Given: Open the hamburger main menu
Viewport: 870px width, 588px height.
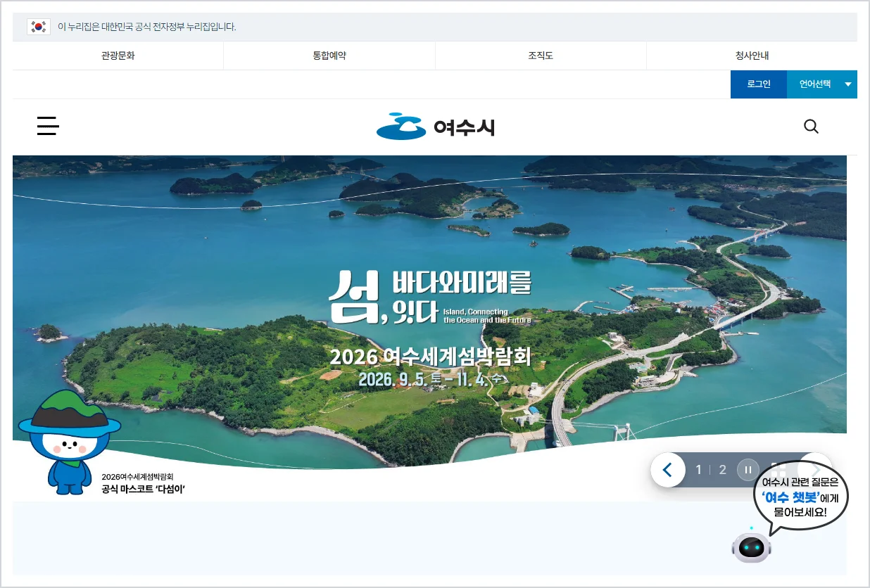Looking at the screenshot, I should (48, 127).
